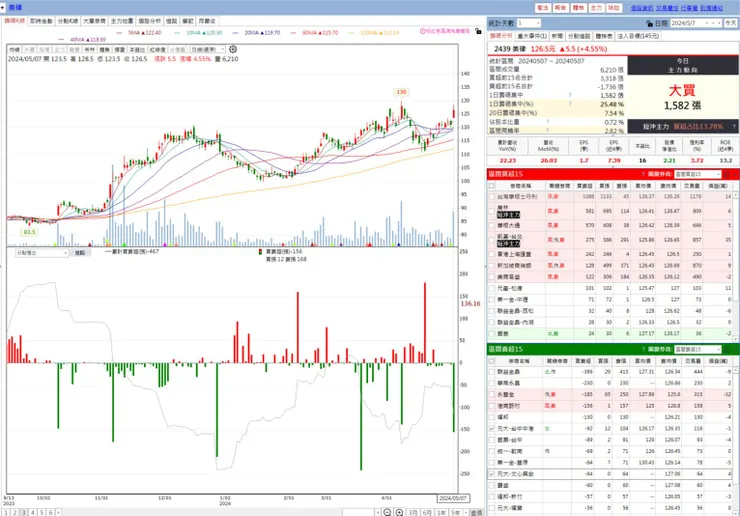Uncheck the 元大-台中中港 row checkbox
This screenshot has width=740, height=516.
[x=491, y=429]
